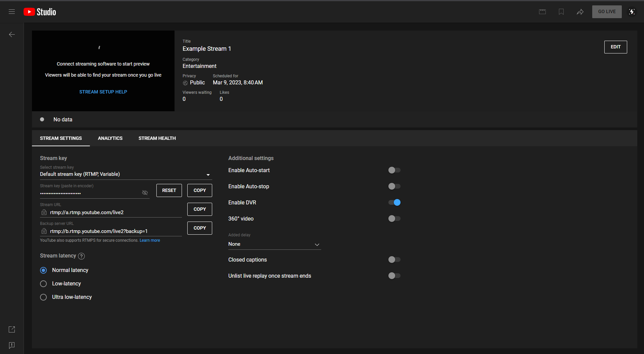Toggle 360° video switch
The width and height of the screenshot is (644, 354).
(x=394, y=219)
